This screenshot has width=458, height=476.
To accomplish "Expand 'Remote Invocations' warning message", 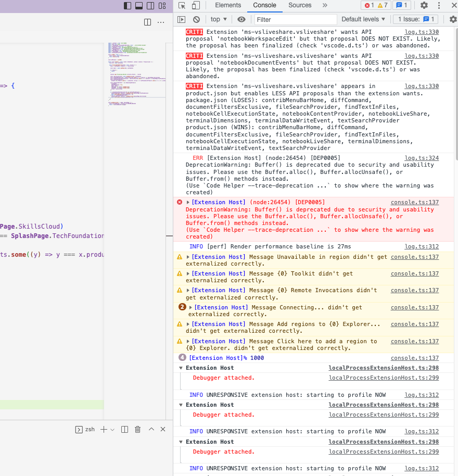I will point(188,290).
